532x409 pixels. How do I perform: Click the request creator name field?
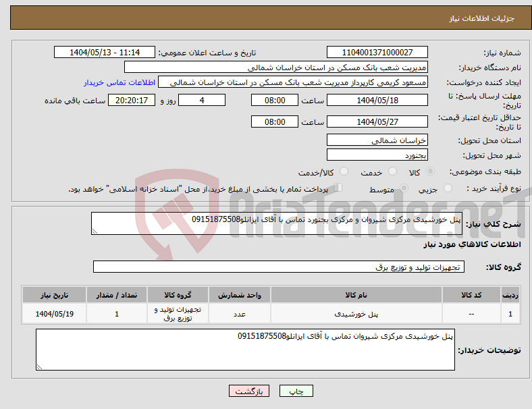293,82
